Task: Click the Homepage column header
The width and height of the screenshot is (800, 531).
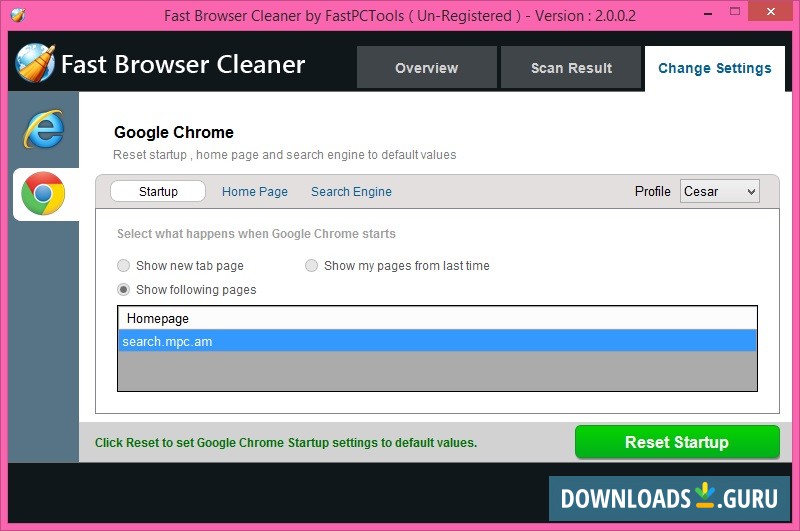Action: coord(437,318)
